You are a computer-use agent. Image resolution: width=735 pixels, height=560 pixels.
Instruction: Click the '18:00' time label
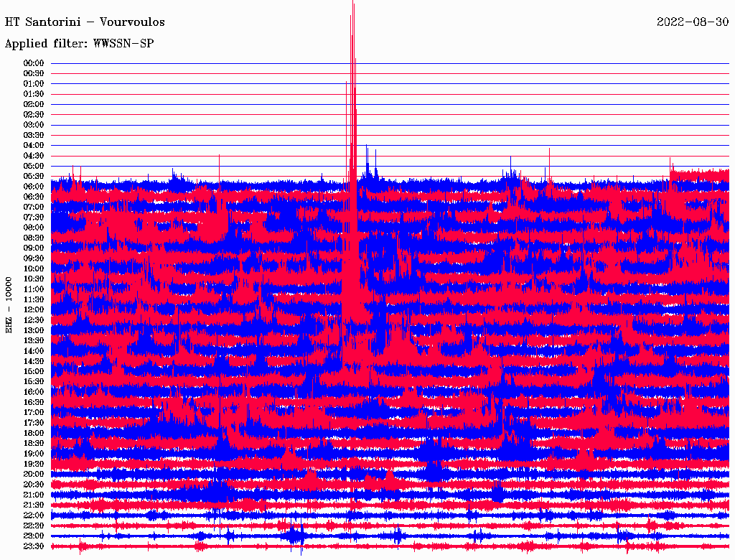point(33,434)
